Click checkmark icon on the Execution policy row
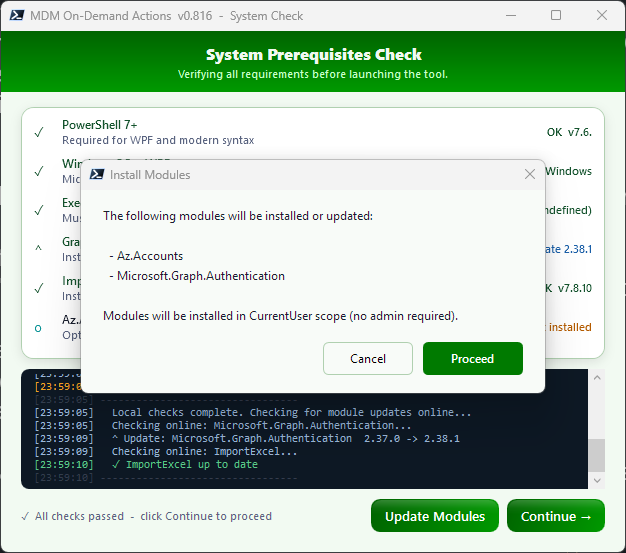Image resolution: width=626 pixels, height=553 pixels. click(x=39, y=210)
